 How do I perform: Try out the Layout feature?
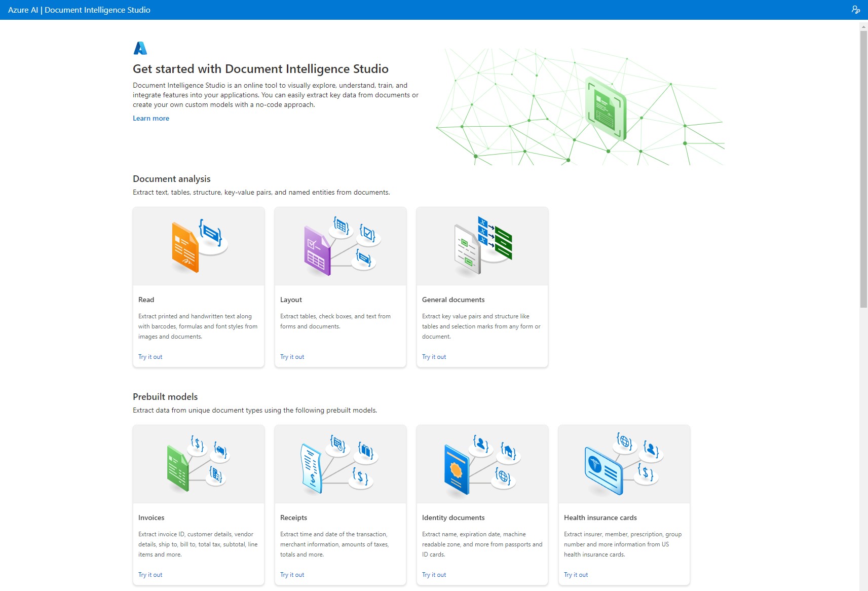click(292, 356)
